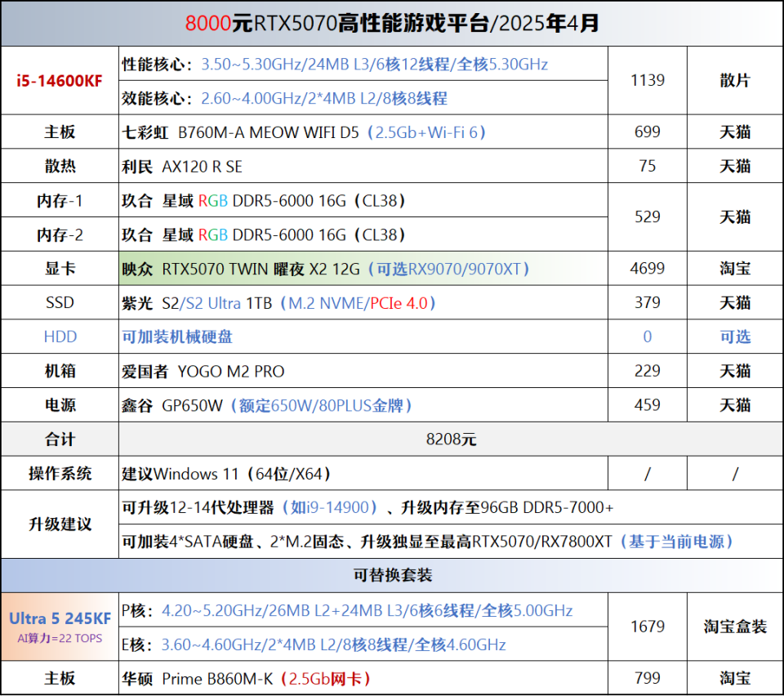Screen dimensions: 784x696
Task: Select 建议Windows 11 (64位/X64) cell
Action: 363,473
